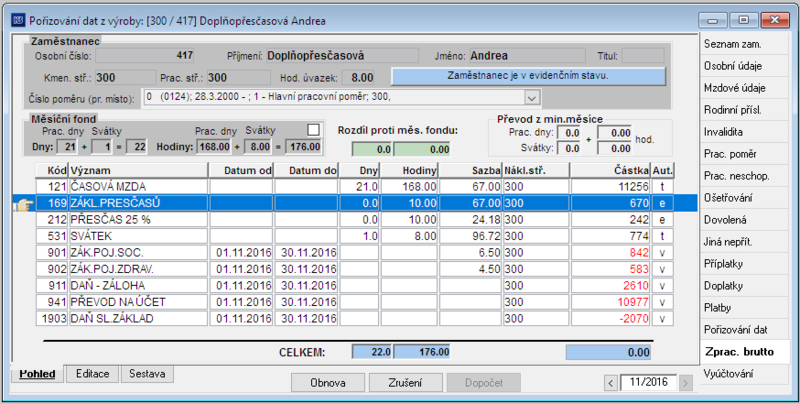Open Vyúčtování section
This screenshot has width=800, height=404.
744,374
